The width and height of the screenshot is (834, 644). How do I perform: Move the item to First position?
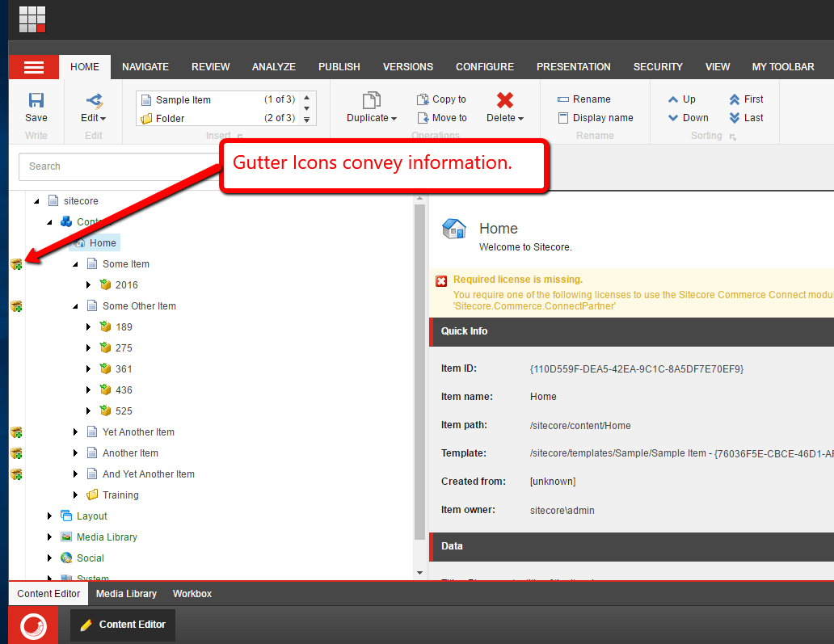pyautogui.click(x=745, y=99)
